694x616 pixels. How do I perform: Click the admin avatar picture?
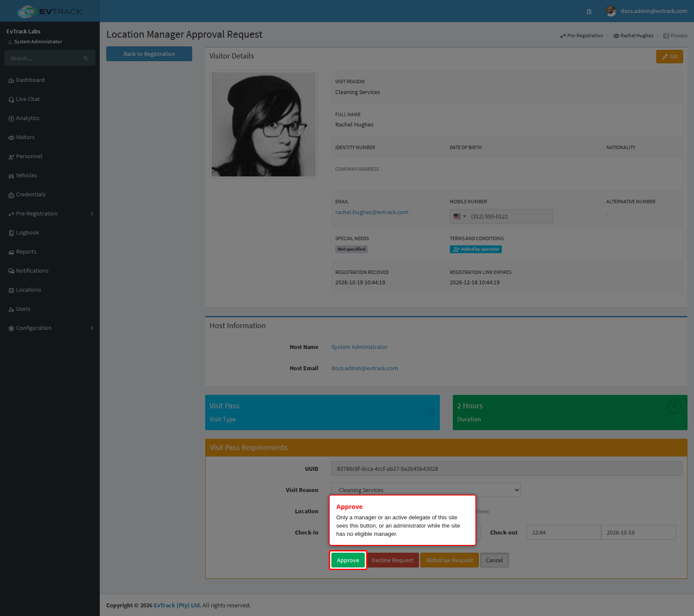[611, 11]
